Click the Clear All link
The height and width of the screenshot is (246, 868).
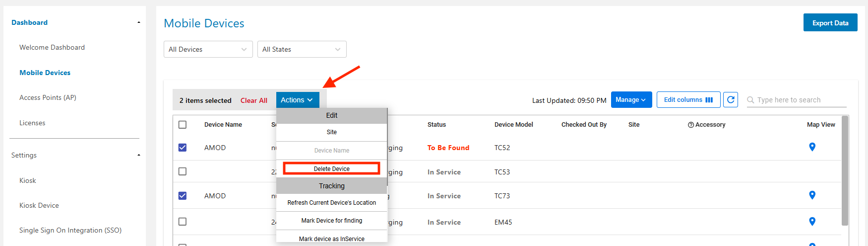coord(253,100)
